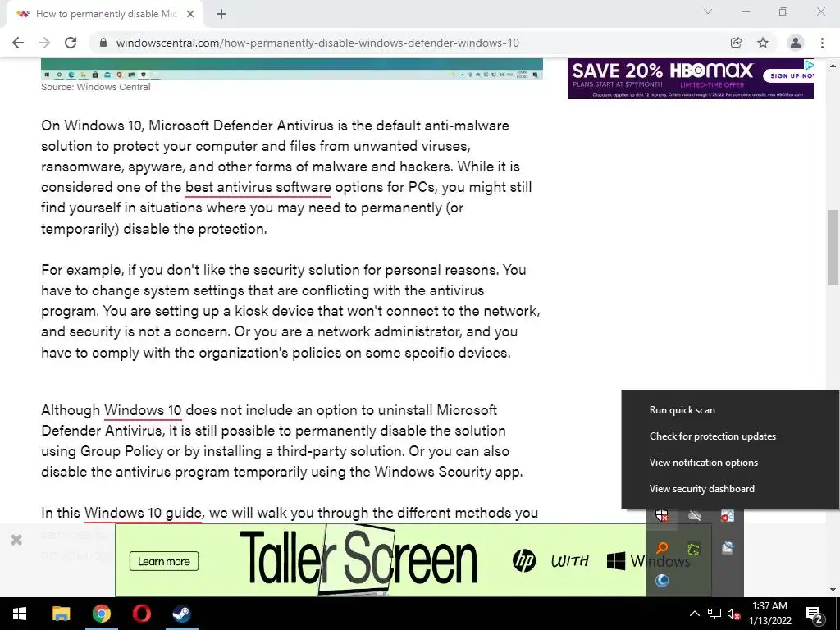Click tray icon with red error badge beside OneDrive

727,516
